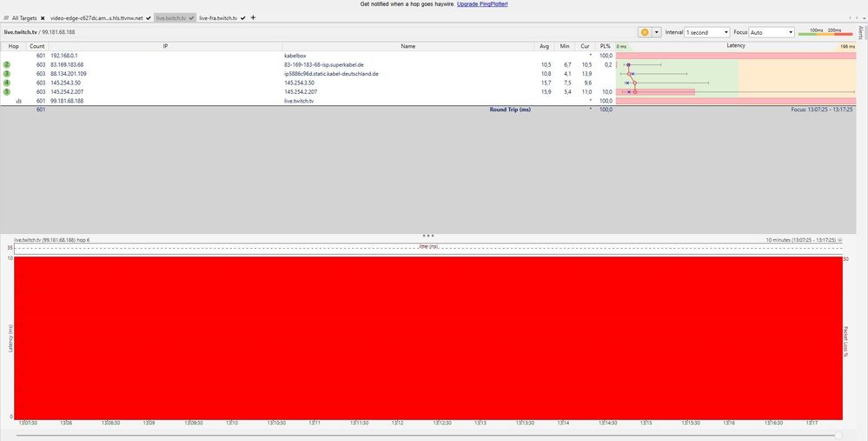Click the three-dot splitter handle above the graph
Image resolution: width=868 pixels, height=441 pixels.
[427, 236]
